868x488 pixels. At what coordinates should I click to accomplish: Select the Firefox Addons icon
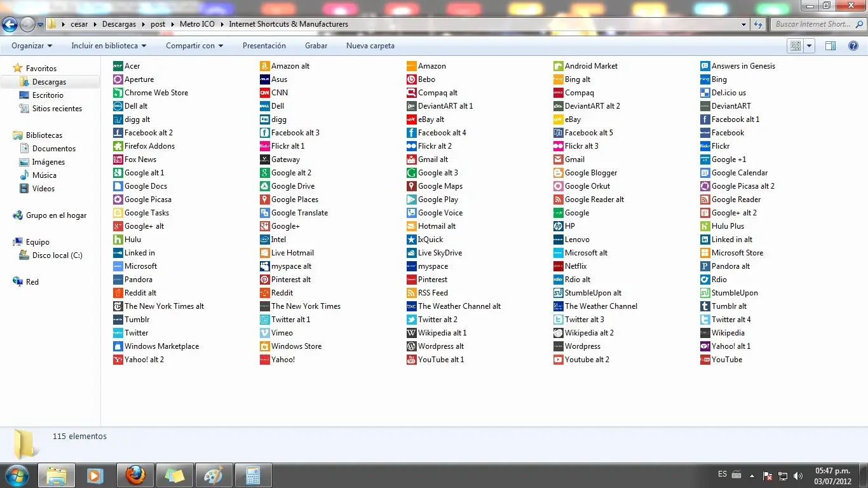click(x=118, y=146)
